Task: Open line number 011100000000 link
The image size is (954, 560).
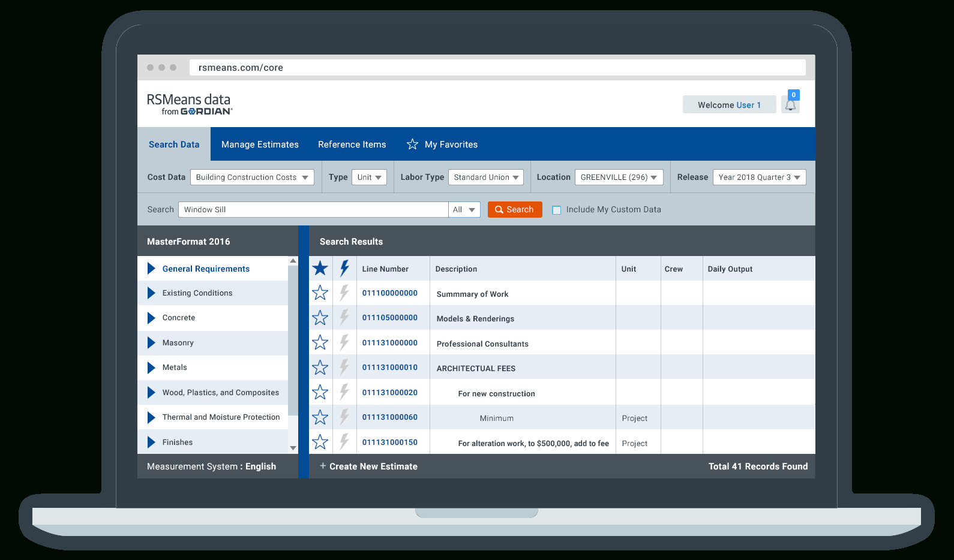Action: (389, 293)
